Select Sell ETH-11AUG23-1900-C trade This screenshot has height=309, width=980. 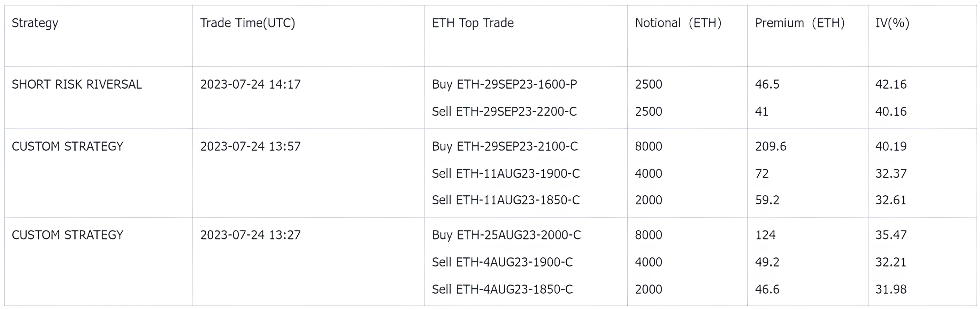506,174
